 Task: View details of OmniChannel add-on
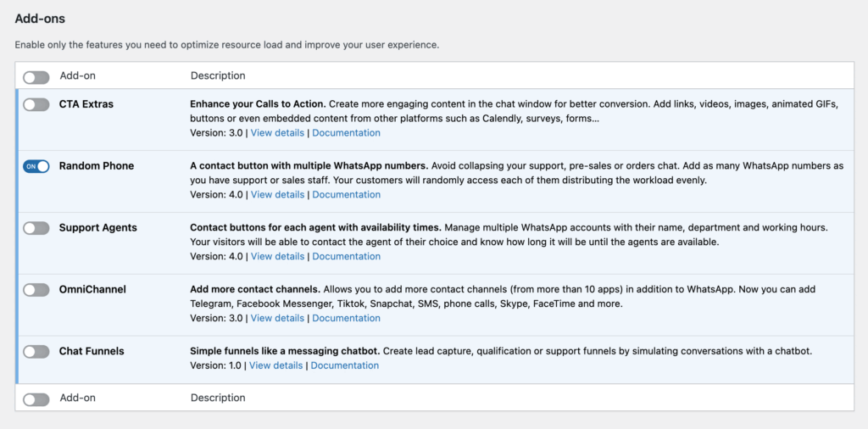(277, 319)
